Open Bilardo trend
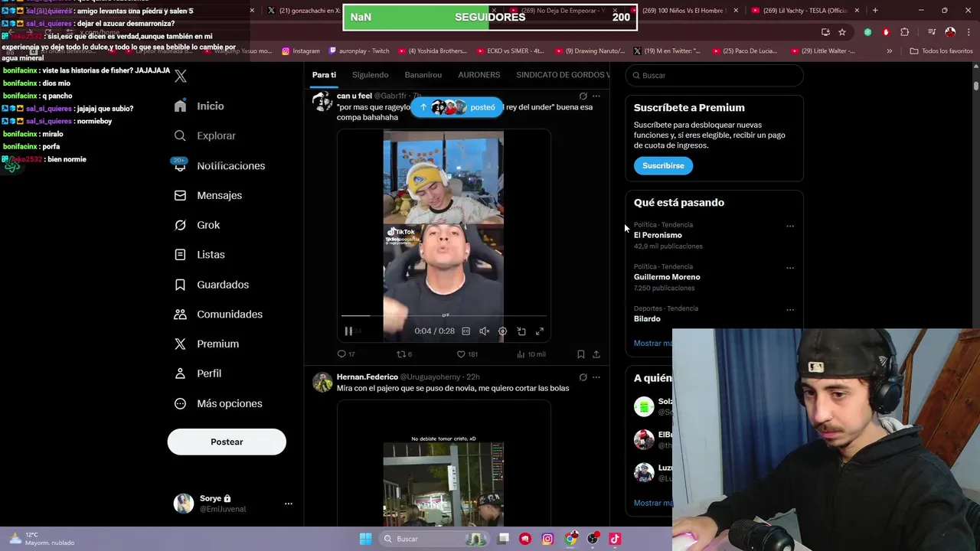 point(647,319)
